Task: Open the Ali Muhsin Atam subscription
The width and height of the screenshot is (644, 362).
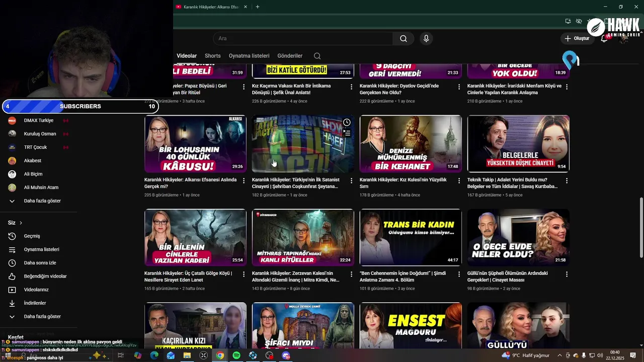Action: [x=41, y=188]
